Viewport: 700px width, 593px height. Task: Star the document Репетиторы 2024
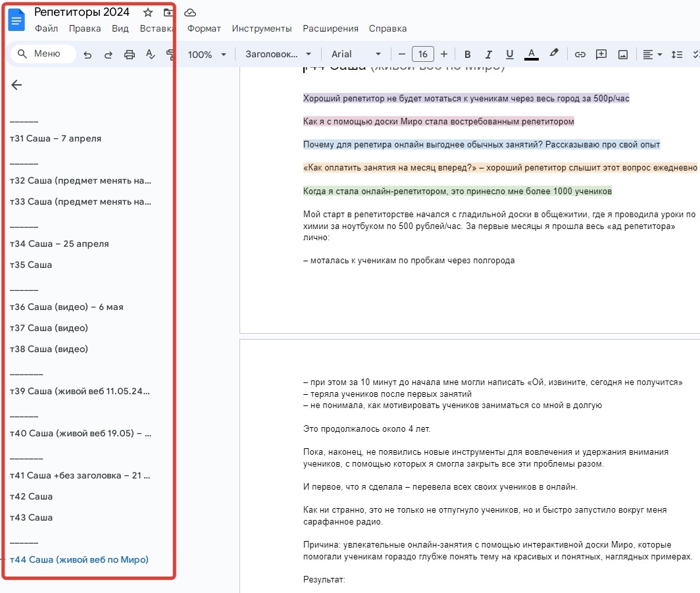pyautogui.click(x=148, y=13)
